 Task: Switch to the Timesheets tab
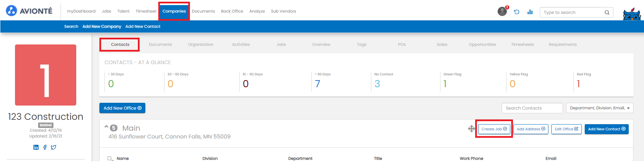click(522, 44)
